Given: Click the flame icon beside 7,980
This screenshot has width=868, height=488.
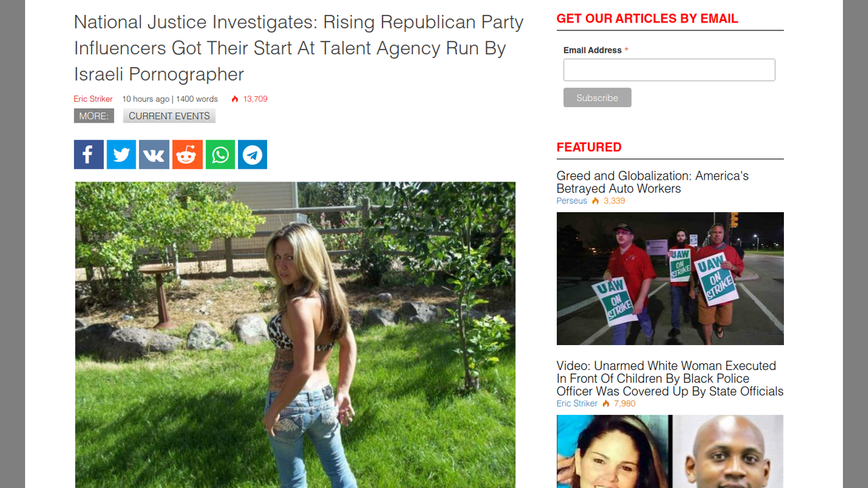Looking at the screenshot, I should point(606,403).
